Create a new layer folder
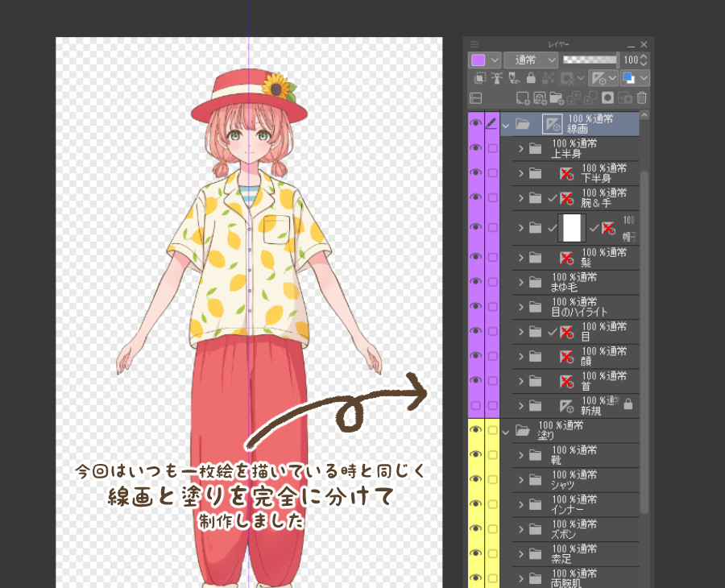Viewport: 725px width, 588px height. pyautogui.click(x=557, y=98)
